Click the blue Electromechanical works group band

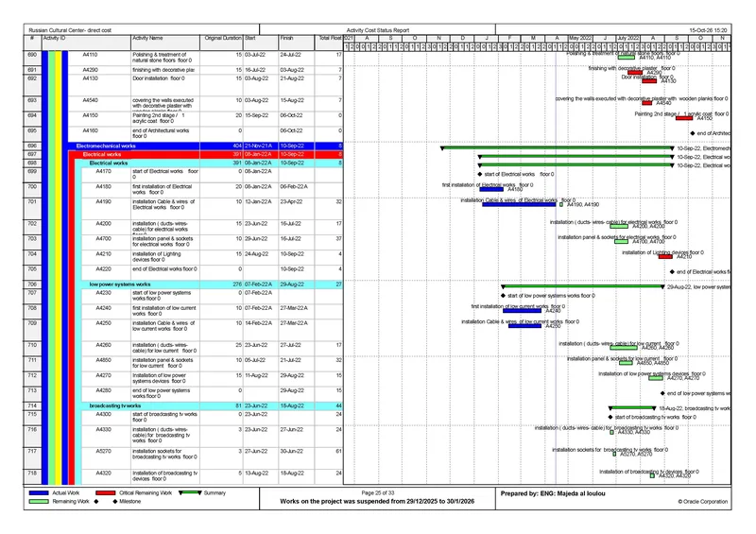(205, 146)
